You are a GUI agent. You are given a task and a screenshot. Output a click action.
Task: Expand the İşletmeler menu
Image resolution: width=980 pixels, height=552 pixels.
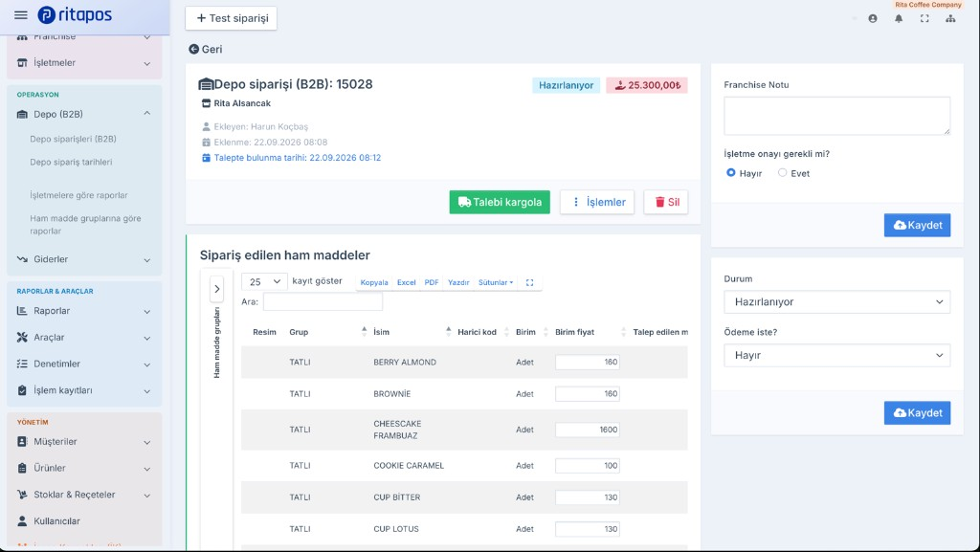click(84, 63)
